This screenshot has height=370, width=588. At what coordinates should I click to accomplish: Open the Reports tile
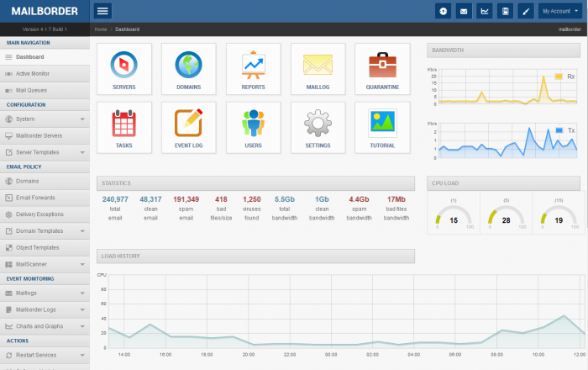[x=253, y=69]
